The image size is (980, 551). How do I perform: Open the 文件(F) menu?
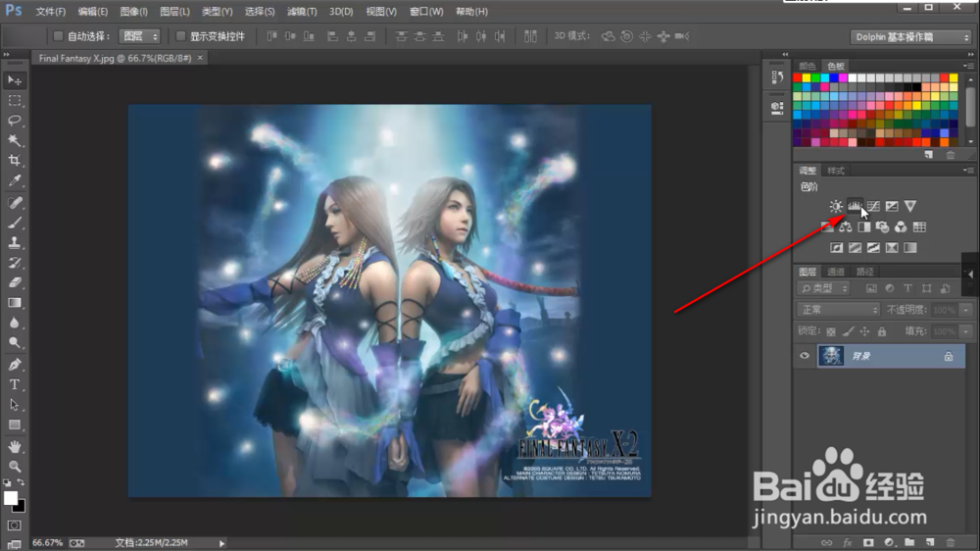51,11
